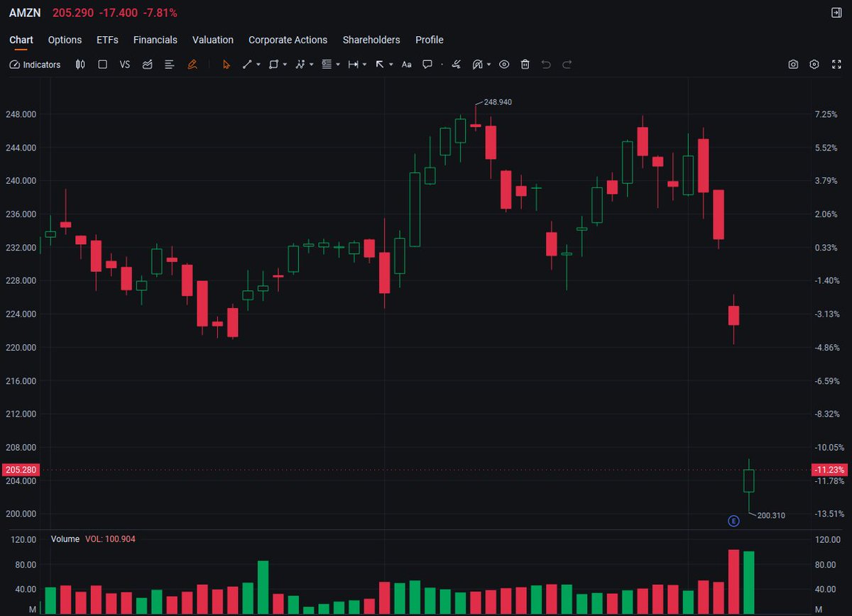
Task: Change the candlestick chart type icon
Action: coord(80,65)
